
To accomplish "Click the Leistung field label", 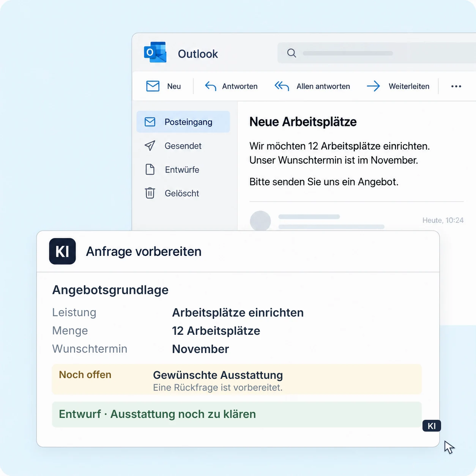I will (74, 312).
